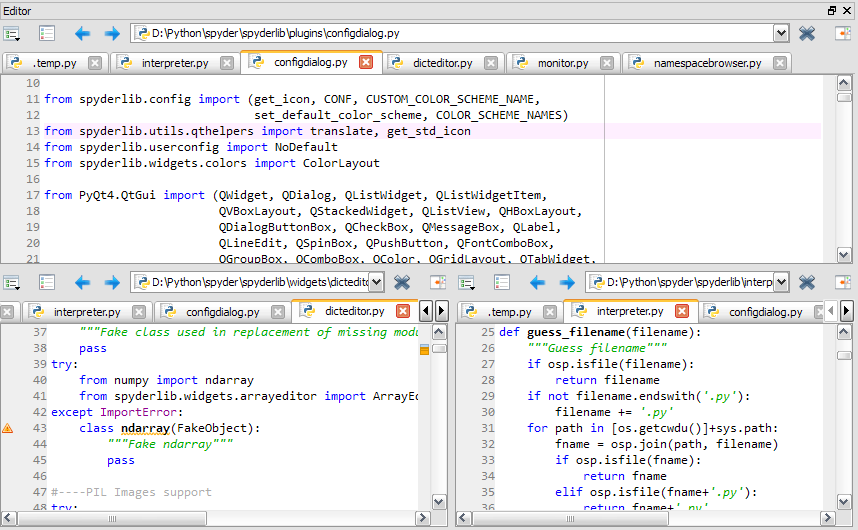Click back arrow in dicteditor.py panel toolbar
Screen dimensions: 858x530
tap(83, 283)
